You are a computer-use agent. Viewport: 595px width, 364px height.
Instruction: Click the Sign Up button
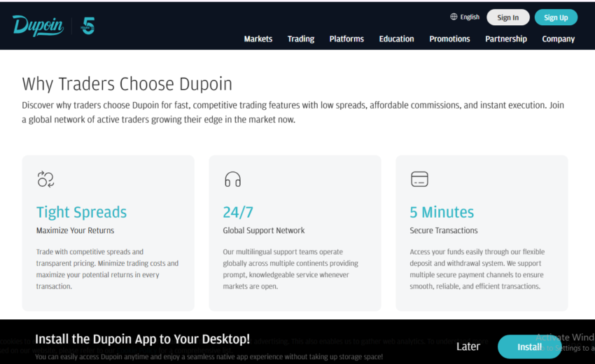(x=556, y=17)
